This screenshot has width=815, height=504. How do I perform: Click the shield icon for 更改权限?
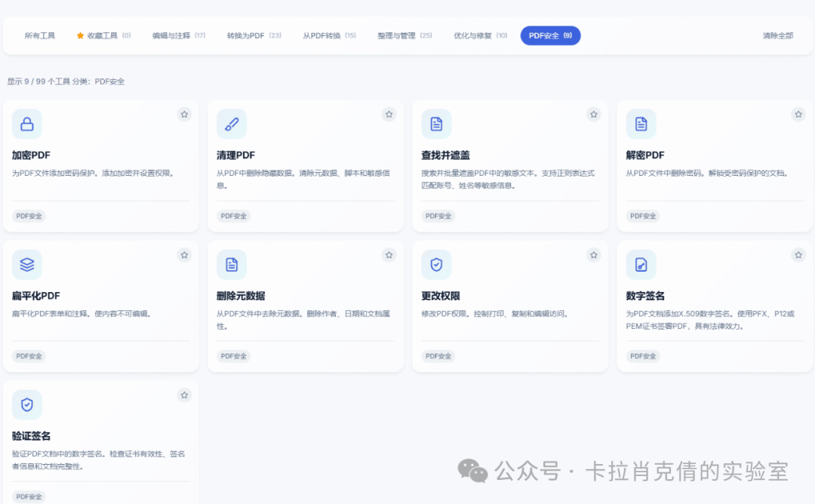tap(436, 265)
